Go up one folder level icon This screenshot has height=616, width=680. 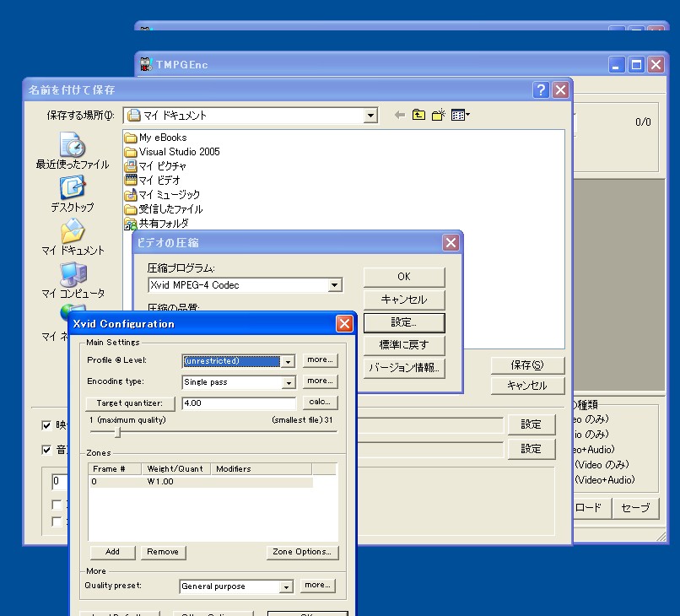tap(418, 115)
